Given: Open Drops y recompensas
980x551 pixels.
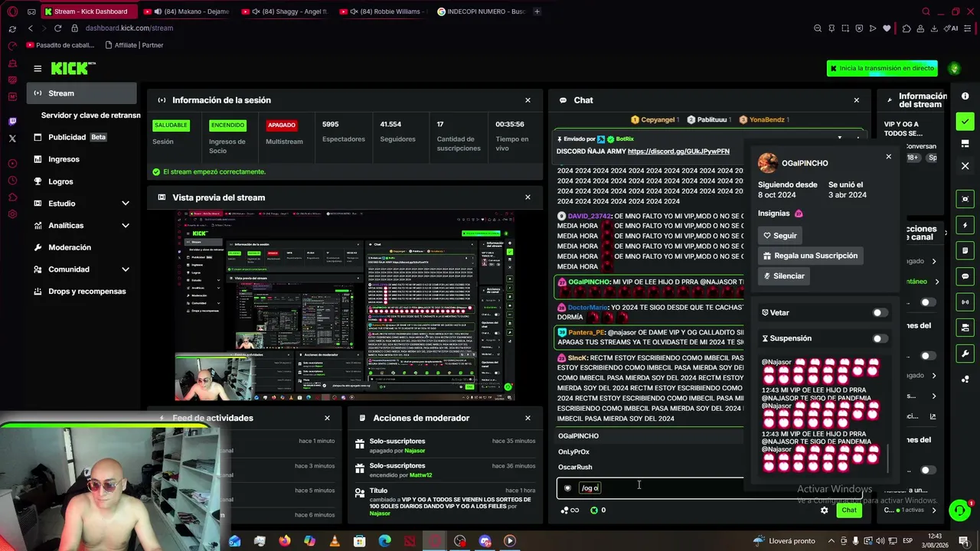Looking at the screenshot, I should point(82,292).
